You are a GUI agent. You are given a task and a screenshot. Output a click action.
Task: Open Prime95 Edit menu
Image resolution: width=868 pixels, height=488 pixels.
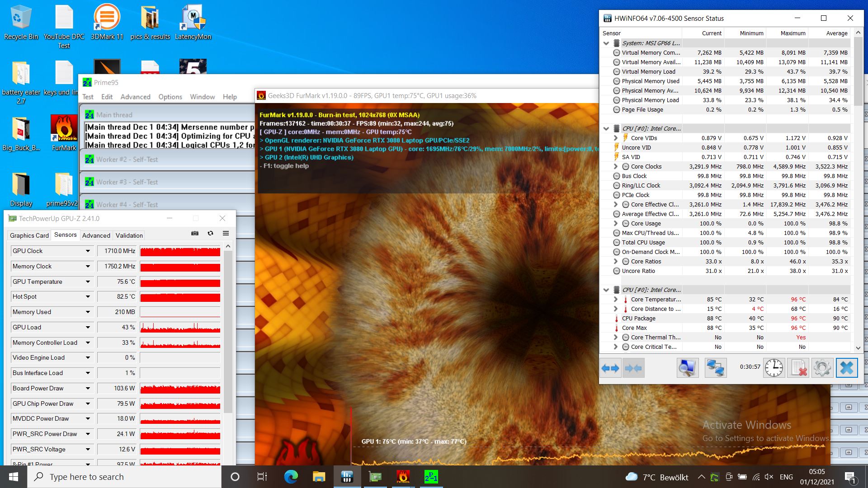[107, 97]
